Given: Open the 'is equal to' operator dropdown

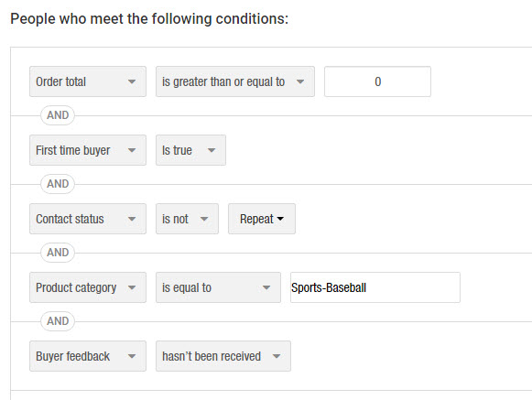Looking at the screenshot, I should [218, 287].
